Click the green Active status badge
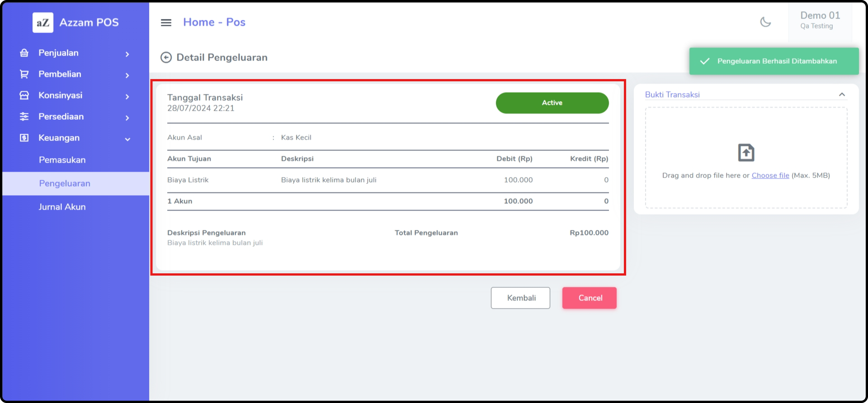The width and height of the screenshot is (868, 403). [552, 103]
